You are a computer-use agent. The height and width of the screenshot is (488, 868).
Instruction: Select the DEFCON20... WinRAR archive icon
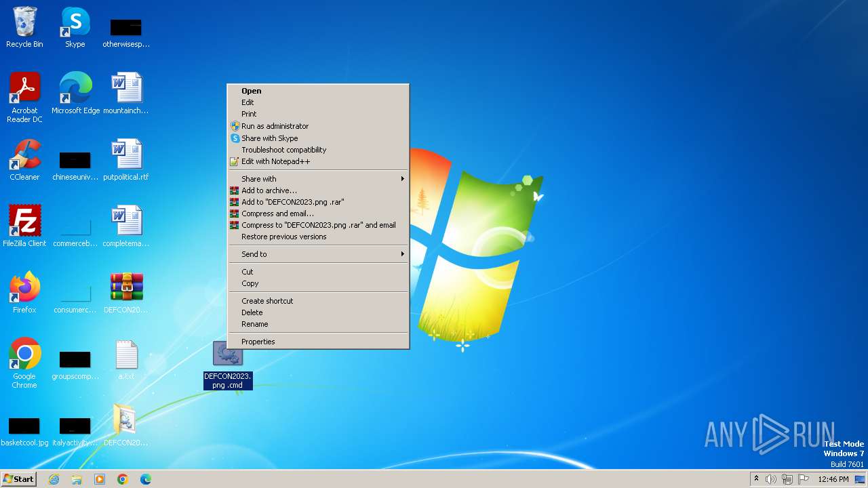[x=126, y=292]
